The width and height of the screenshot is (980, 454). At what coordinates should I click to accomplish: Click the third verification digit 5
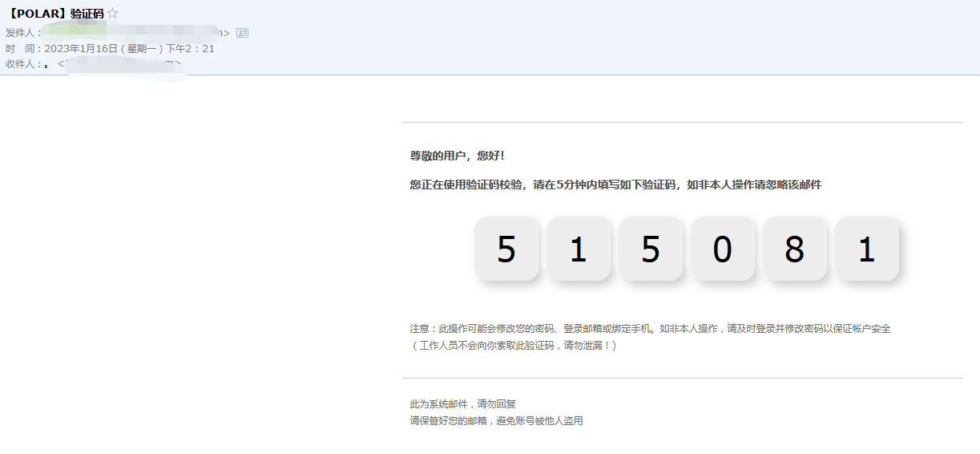(651, 249)
